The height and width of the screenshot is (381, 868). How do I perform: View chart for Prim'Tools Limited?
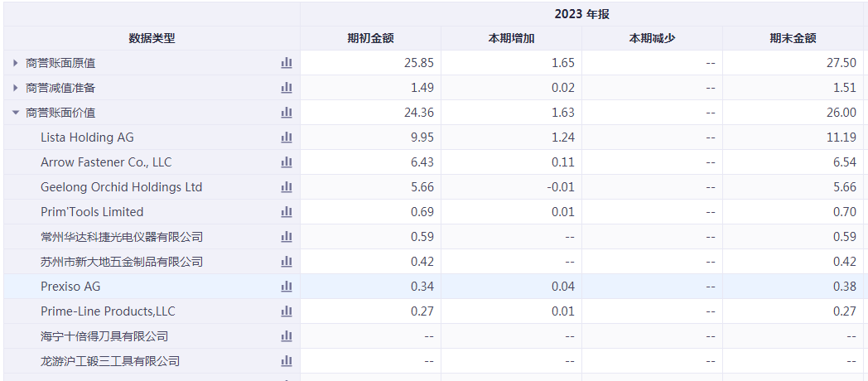tap(287, 212)
